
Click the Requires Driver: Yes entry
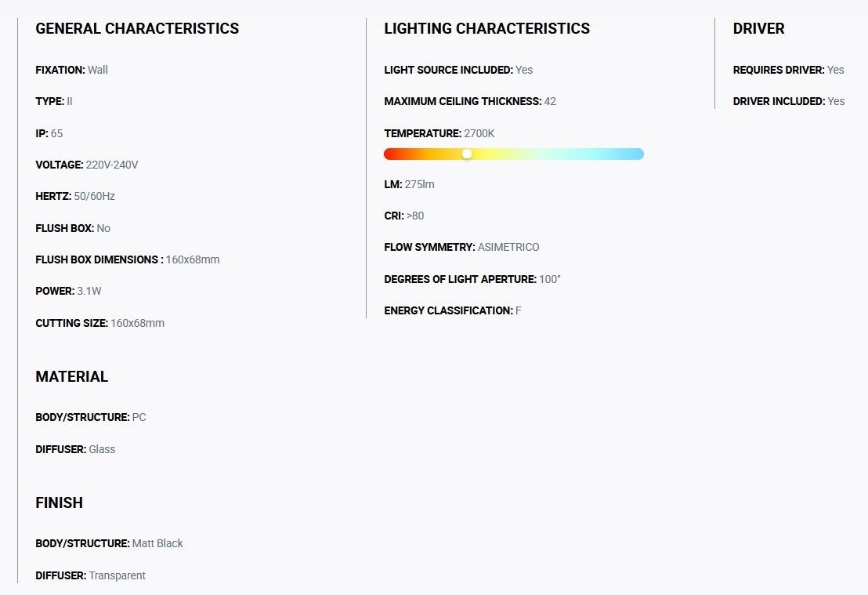788,70
